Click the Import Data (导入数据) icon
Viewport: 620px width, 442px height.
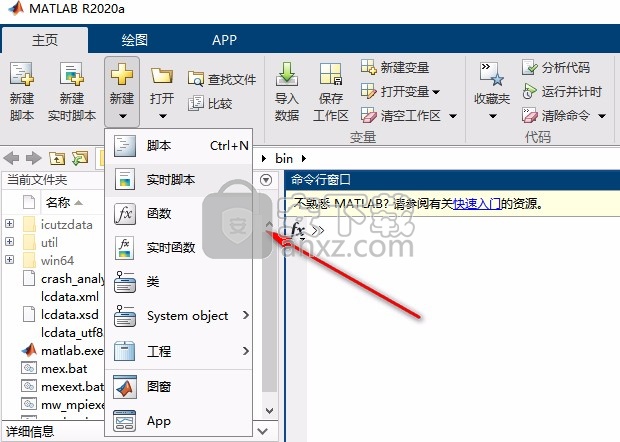click(287, 74)
